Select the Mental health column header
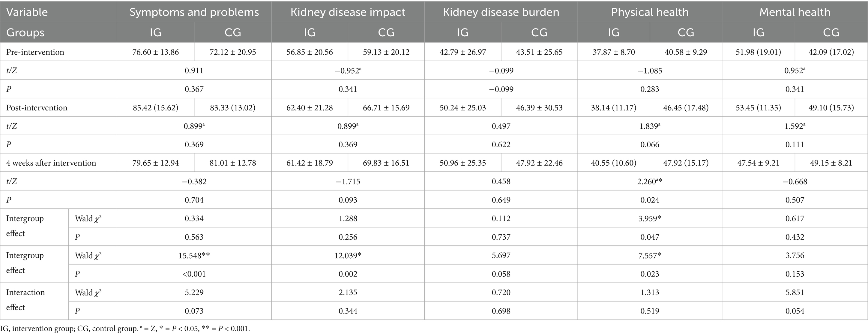Image resolution: width=868 pixels, height=336 pixels. click(795, 12)
